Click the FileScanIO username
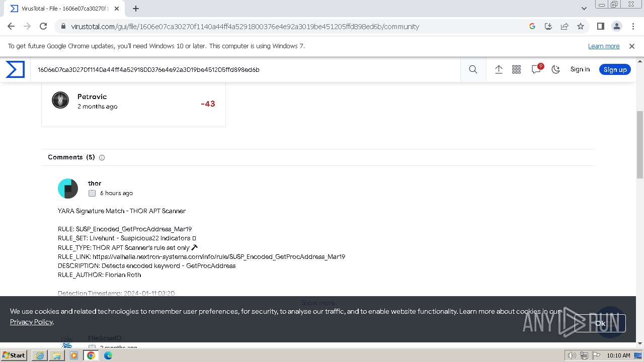Image resolution: width=644 pixels, height=362 pixels. click(105, 338)
